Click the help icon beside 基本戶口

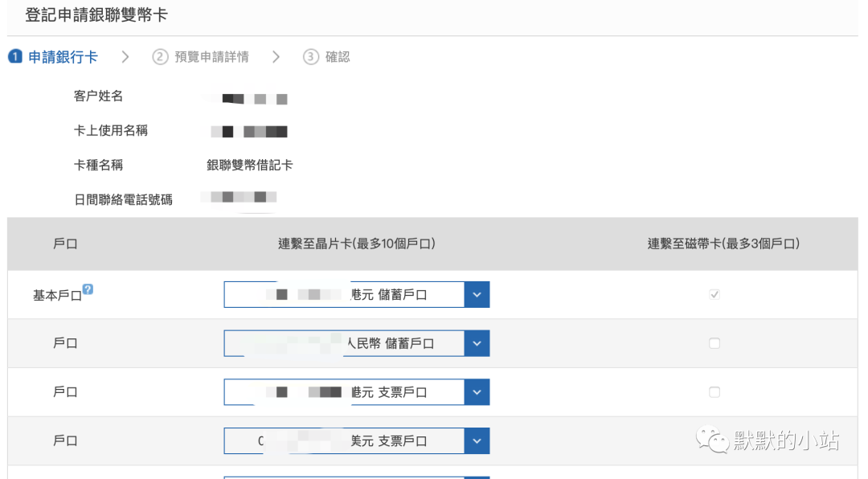click(x=88, y=289)
